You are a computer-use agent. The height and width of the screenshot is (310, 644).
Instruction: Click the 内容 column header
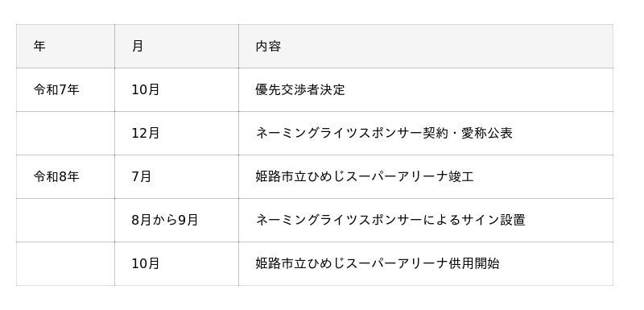(426, 46)
